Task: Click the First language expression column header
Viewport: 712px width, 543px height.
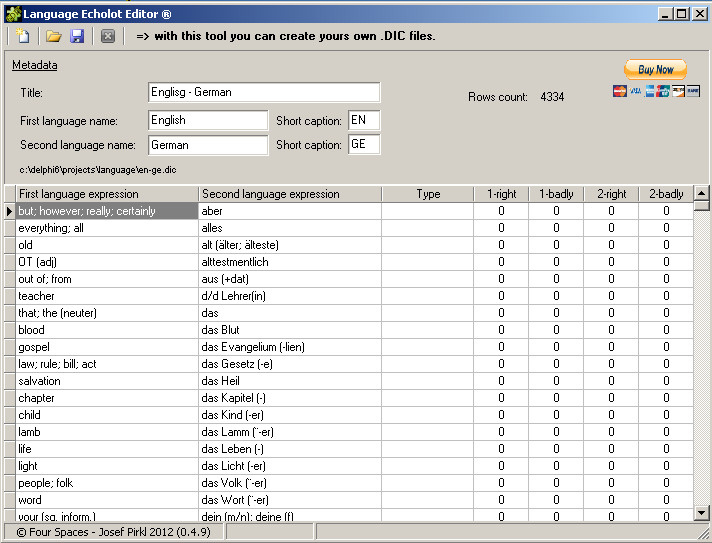Action: pyautogui.click(x=107, y=194)
